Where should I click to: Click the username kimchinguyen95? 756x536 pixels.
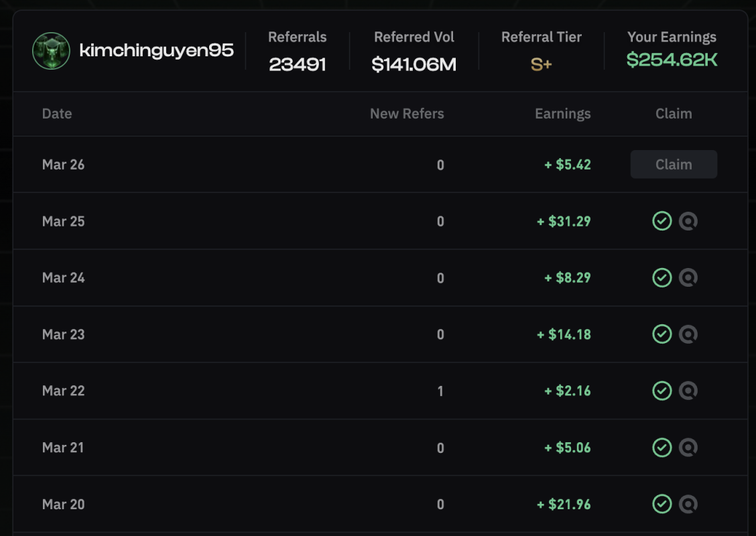click(157, 50)
